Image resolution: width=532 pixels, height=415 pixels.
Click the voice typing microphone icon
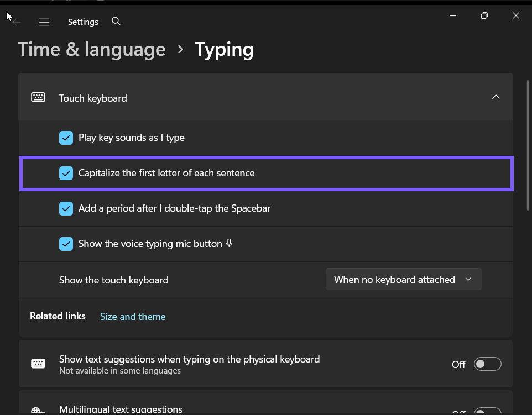(230, 243)
